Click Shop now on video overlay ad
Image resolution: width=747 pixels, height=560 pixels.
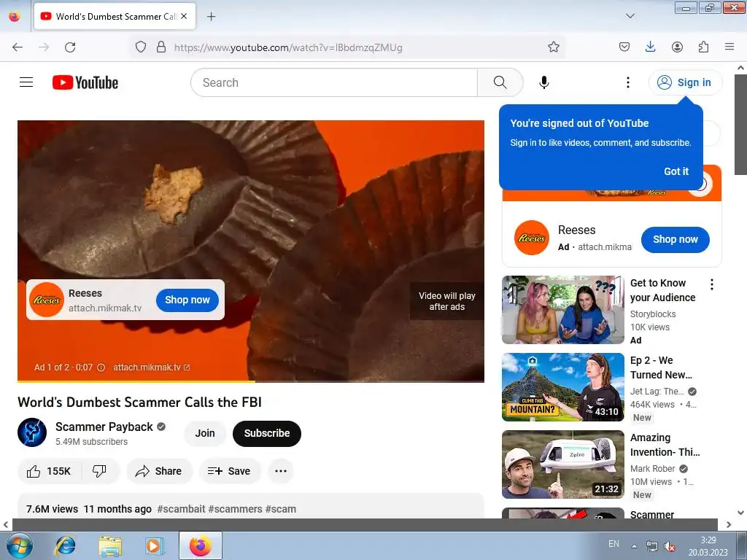click(187, 300)
